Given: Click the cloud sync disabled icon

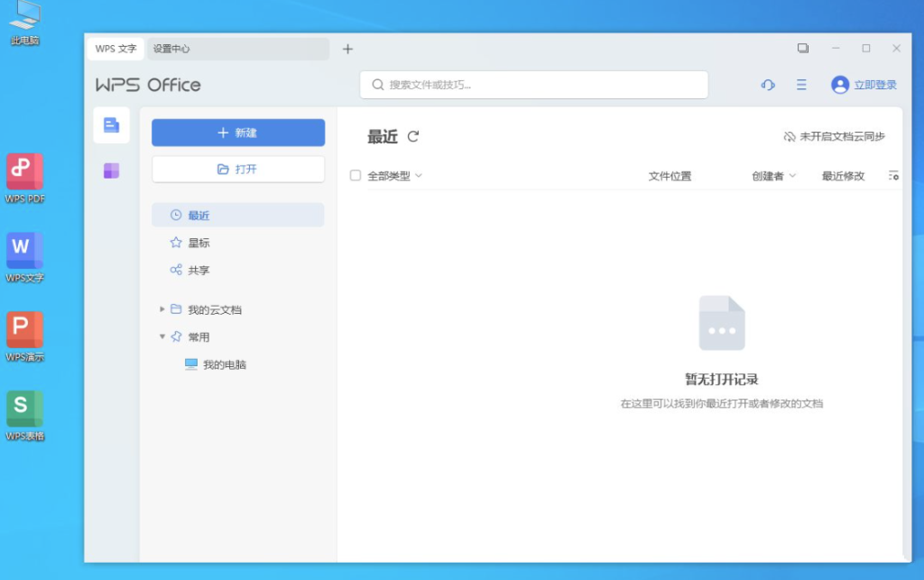Looking at the screenshot, I should pos(789,136).
